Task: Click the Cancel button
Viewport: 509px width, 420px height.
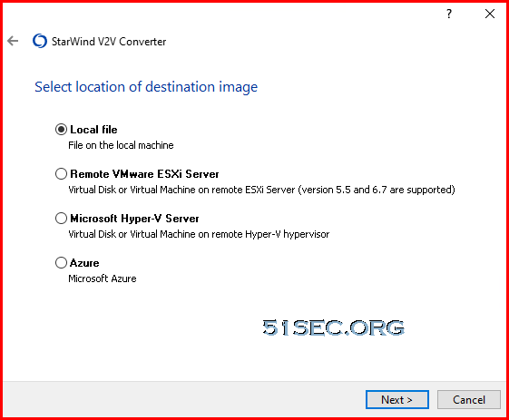Action: 469,399
